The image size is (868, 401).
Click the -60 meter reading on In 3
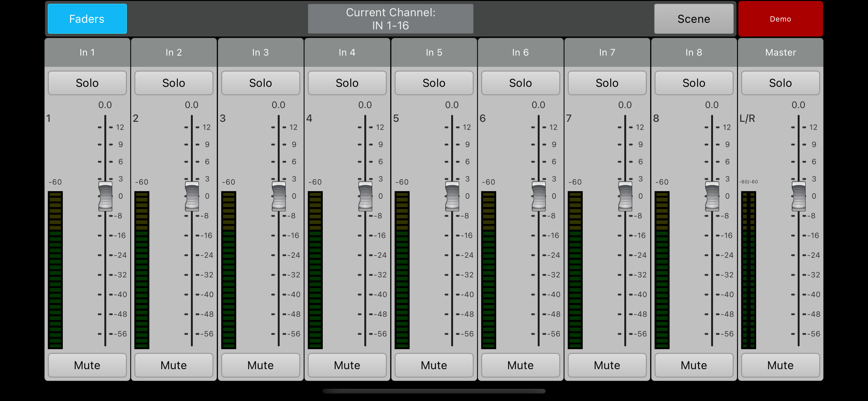[x=228, y=182]
